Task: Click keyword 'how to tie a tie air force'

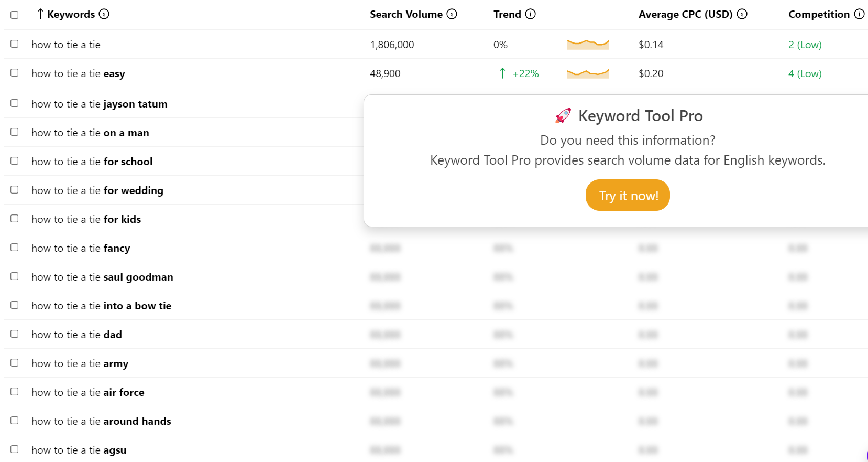Action: [x=88, y=392]
